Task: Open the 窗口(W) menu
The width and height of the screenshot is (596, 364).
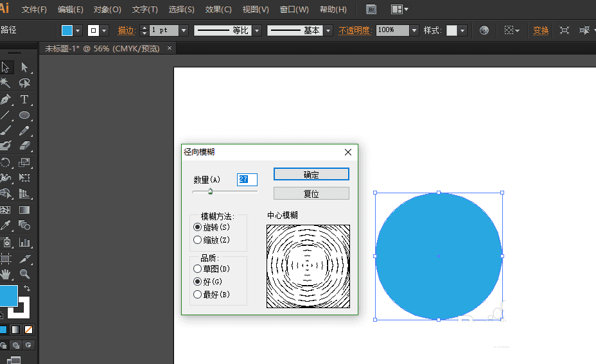Action: (294, 10)
